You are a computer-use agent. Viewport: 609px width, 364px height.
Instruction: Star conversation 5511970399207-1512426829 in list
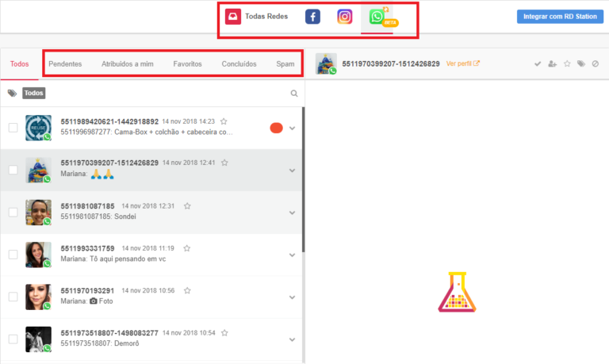(x=224, y=163)
